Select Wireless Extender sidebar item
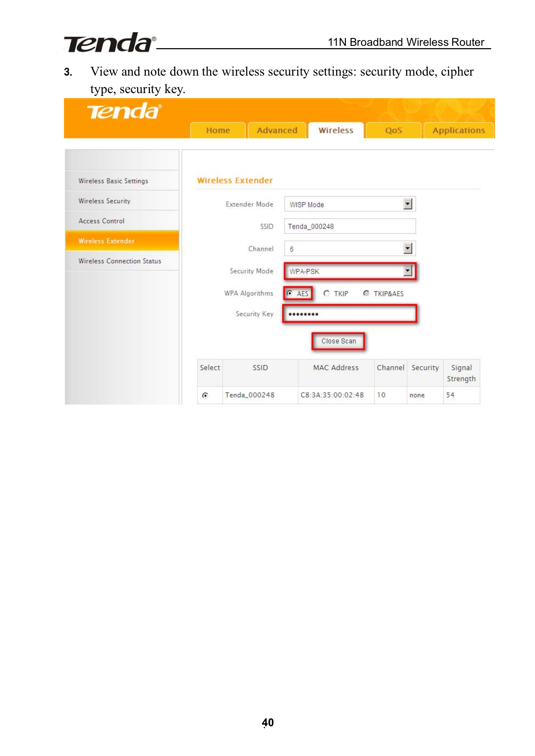Viewport: 535px width, 756px height. pos(122,241)
